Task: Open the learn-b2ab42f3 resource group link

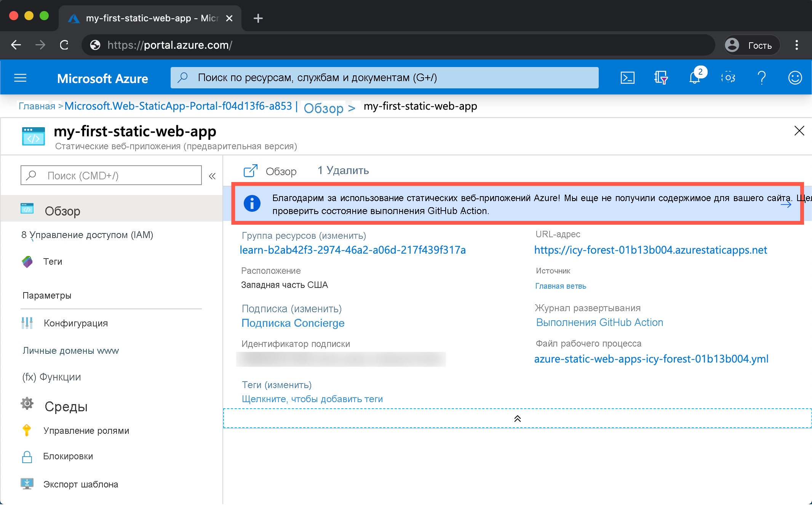Action: tap(353, 250)
